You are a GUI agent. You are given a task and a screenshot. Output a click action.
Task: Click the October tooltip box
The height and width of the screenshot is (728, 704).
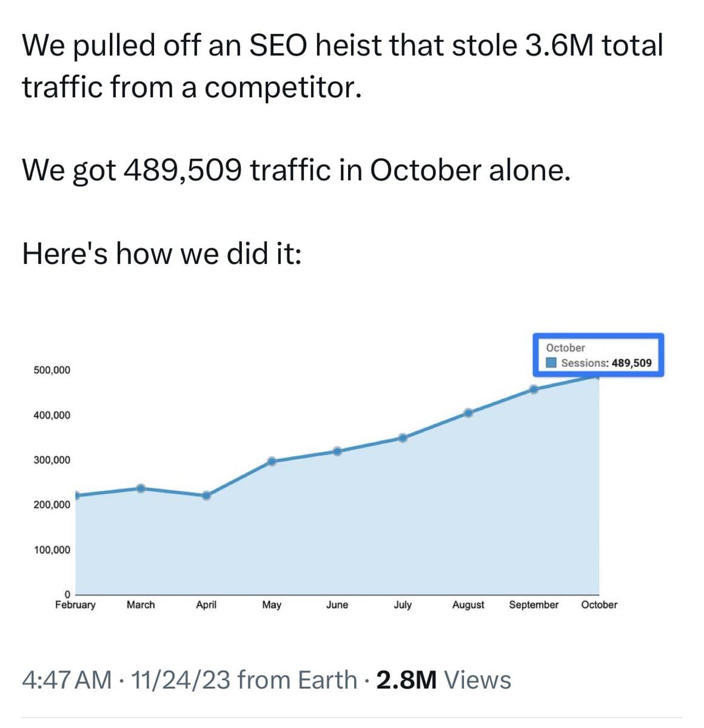[x=598, y=355]
